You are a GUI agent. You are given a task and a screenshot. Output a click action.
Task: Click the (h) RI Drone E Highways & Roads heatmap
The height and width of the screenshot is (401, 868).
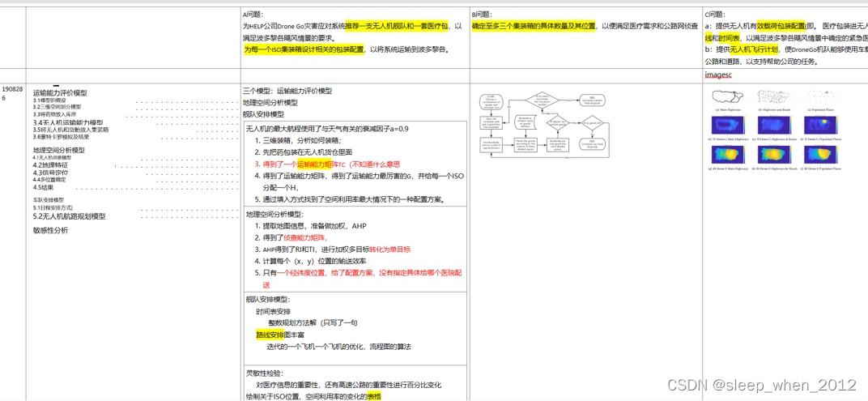point(774,153)
